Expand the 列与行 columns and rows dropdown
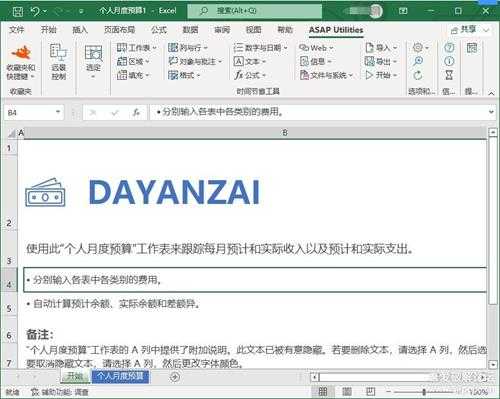Image resolution: width=500 pixels, height=399 pixels. 188,48
